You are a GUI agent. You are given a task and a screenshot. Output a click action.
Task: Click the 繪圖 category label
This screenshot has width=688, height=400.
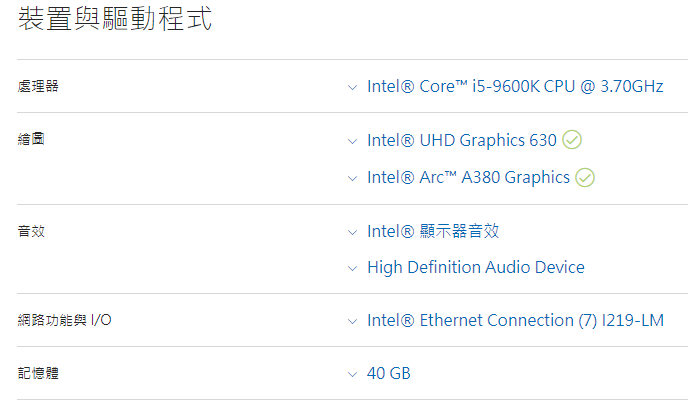pos(31,139)
